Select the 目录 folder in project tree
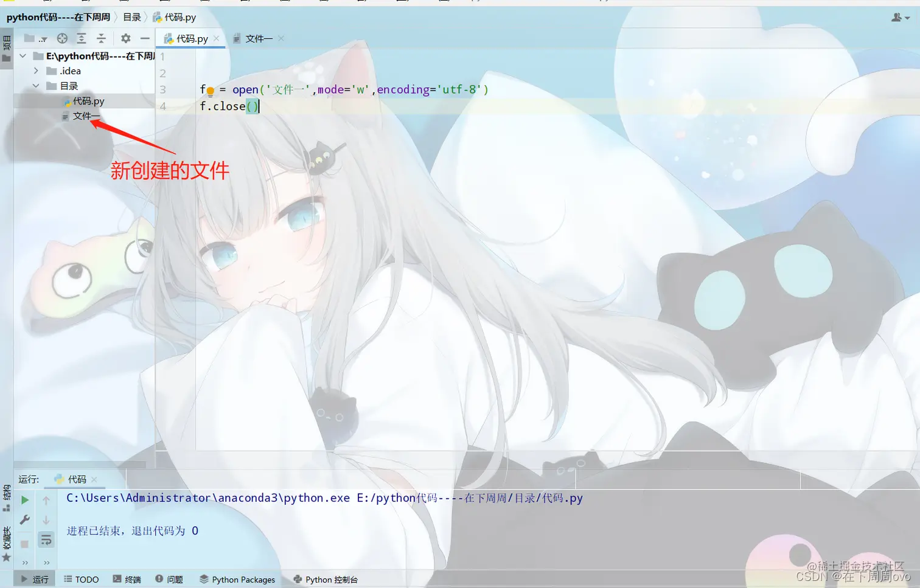 63,86
